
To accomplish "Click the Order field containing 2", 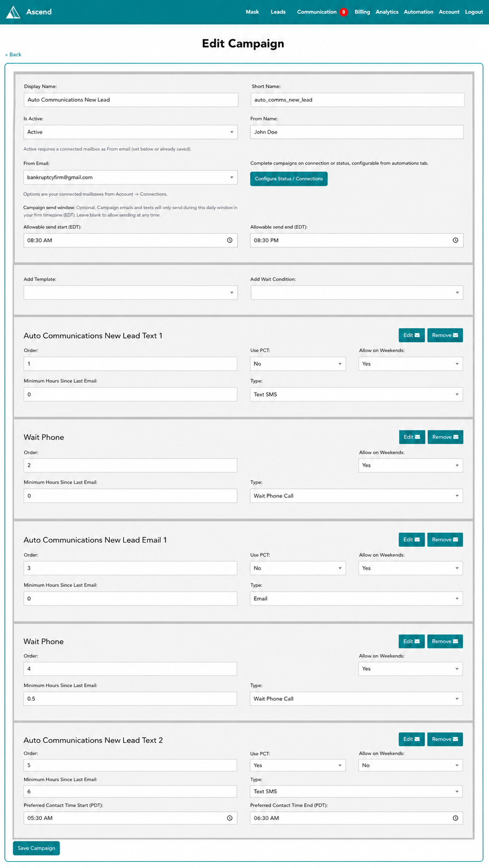I will coord(130,466).
